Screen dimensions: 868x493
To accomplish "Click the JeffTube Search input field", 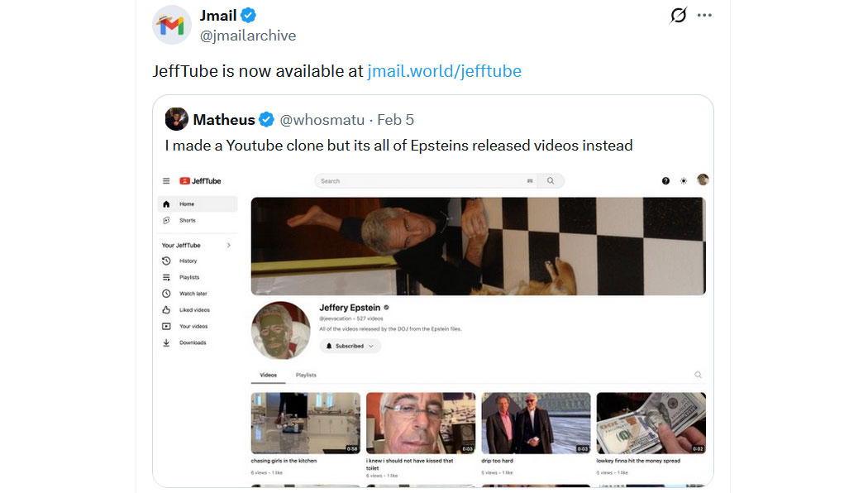I will 417,181.
